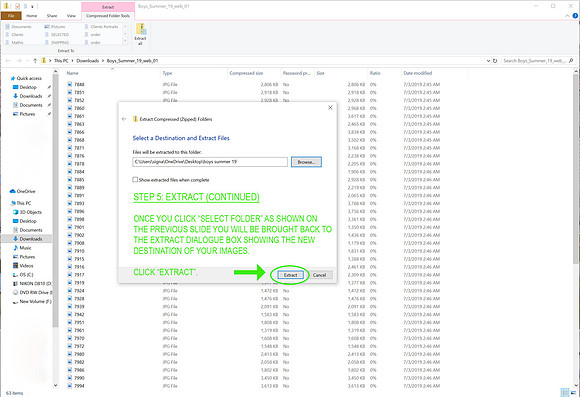This screenshot has height=397, width=580.
Task: Click the Up one level arrow
Action: pos(35,61)
